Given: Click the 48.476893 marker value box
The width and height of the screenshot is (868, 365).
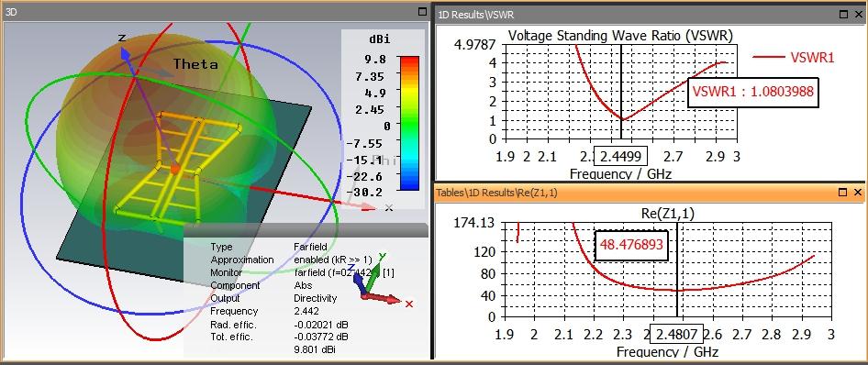Looking at the screenshot, I should (x=631, y=244).
